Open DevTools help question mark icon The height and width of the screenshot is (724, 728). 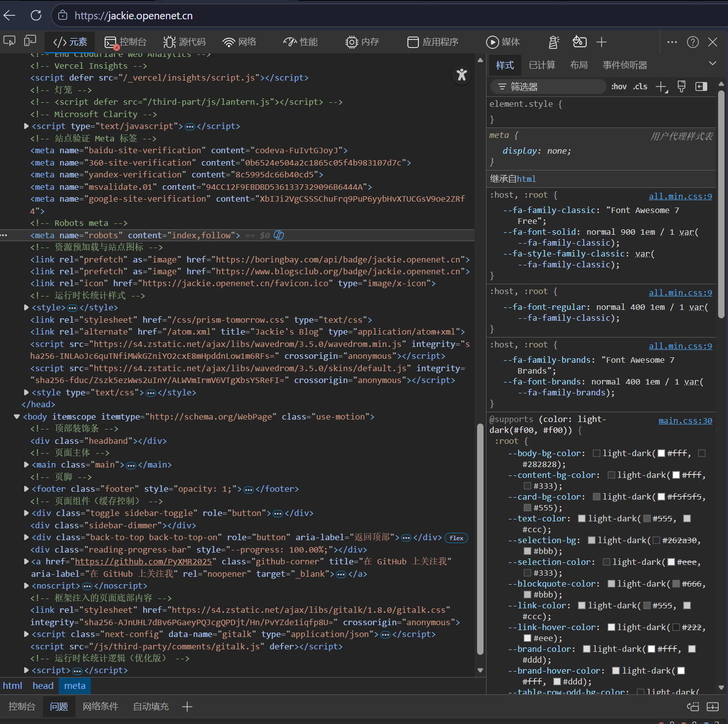[692, 42]
